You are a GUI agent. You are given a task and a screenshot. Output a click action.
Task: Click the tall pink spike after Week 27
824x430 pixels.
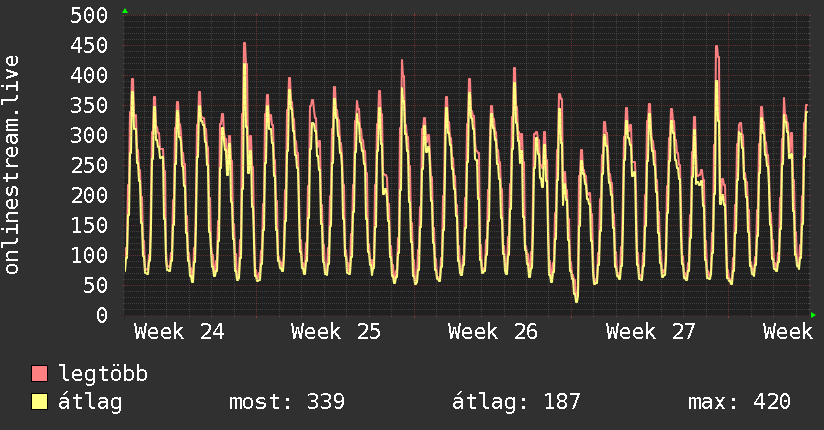[x=717, y=47]
